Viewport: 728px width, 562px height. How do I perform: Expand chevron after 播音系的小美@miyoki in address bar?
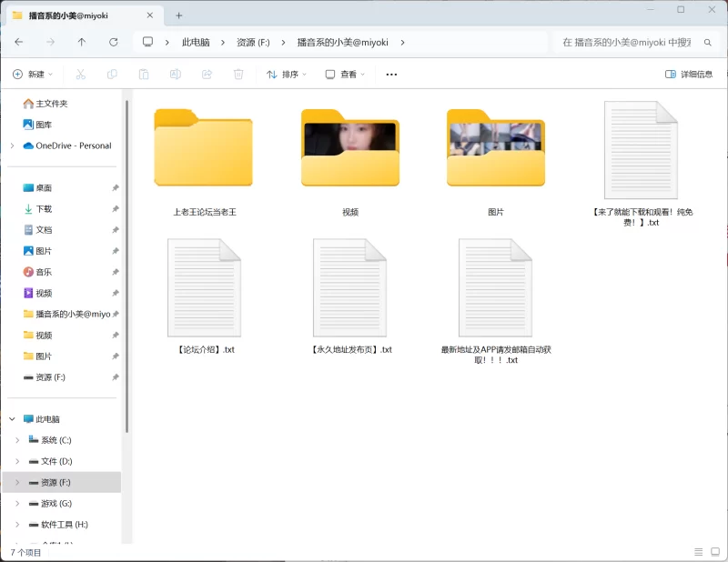(402, 43)
